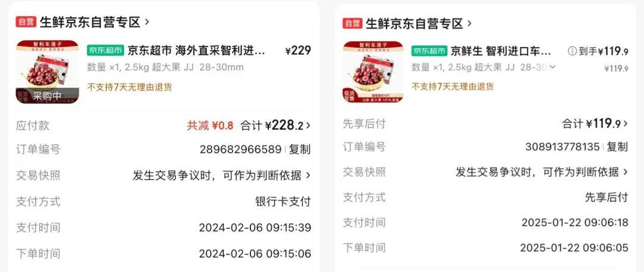
Task: Expand left 生鲜京东自营专区 store chevron
Action: pyautogui.click(x=147, y=22)
